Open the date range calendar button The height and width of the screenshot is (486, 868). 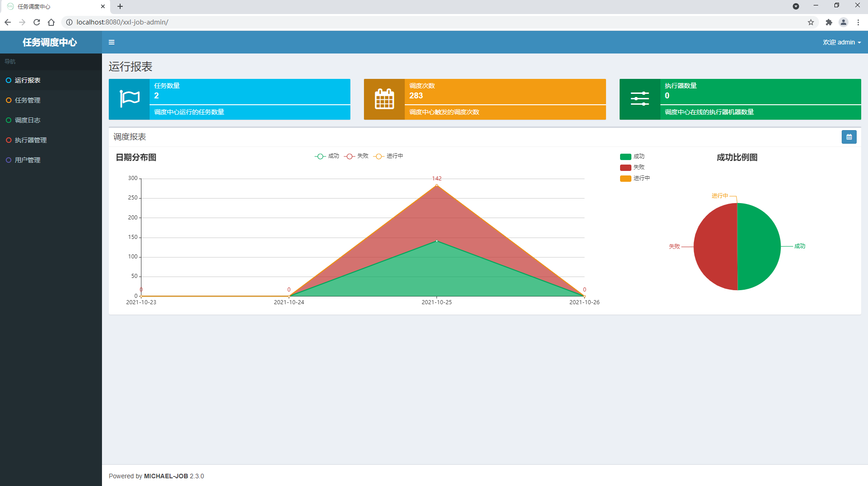(849, 137)
